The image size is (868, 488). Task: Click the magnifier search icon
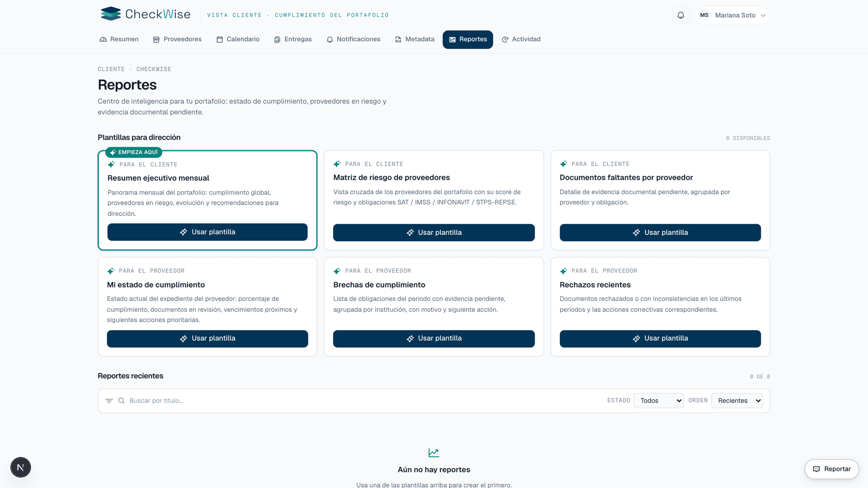(122, 401)
